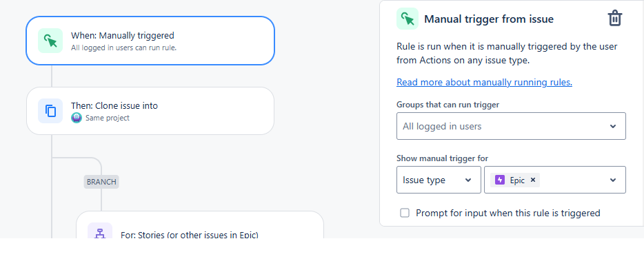Click the Same project text in clone step

tap(107, 118)
